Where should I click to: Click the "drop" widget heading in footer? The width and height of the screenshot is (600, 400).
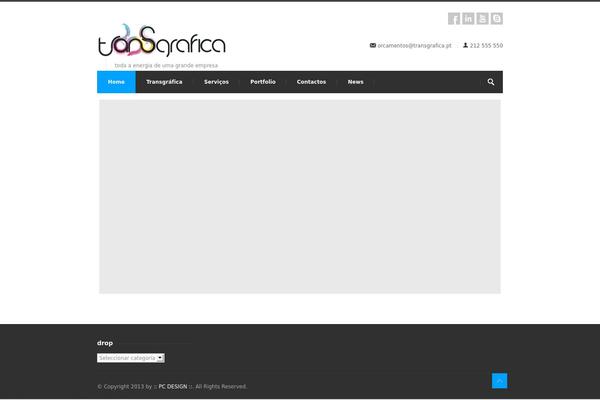click(105, 343)
